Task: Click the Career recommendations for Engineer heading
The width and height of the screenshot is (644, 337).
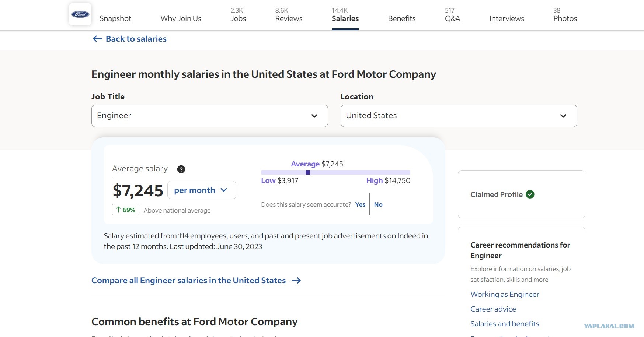Action: click(x=520, y=250)
